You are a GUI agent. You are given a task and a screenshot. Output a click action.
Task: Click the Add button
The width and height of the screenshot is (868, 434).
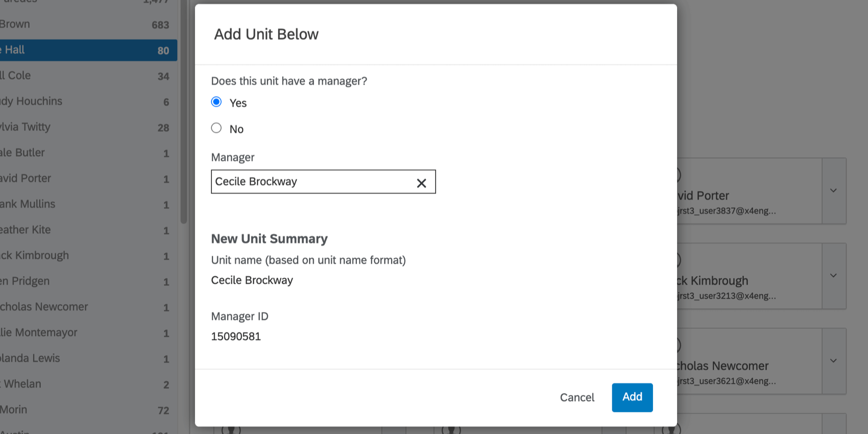[632, 397]
